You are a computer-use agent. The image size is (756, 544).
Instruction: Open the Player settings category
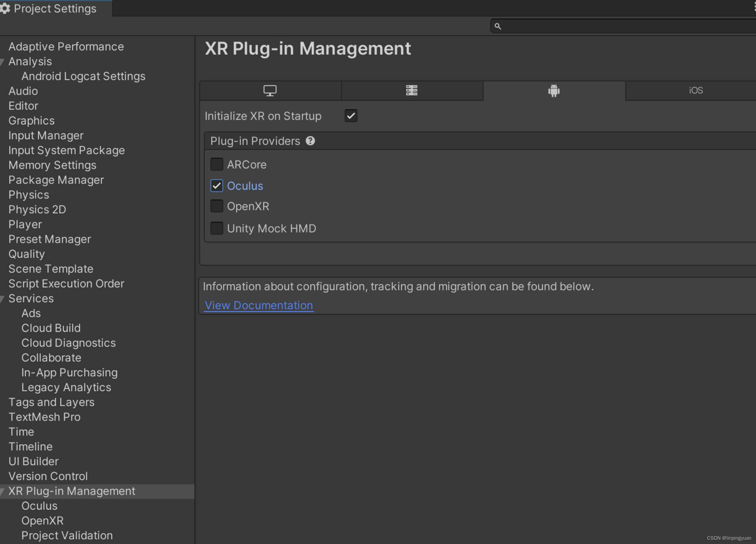coord(25,224)
